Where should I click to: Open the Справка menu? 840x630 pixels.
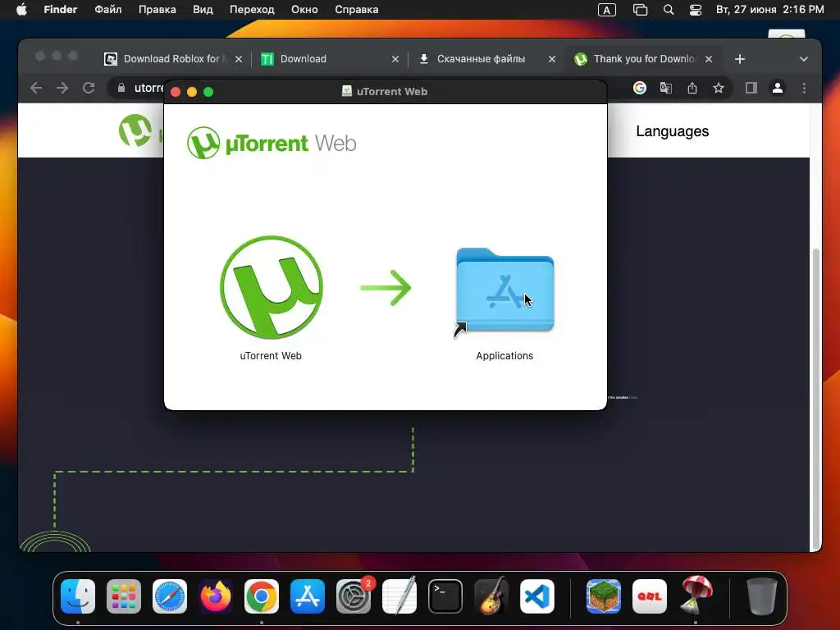[356, 10]
